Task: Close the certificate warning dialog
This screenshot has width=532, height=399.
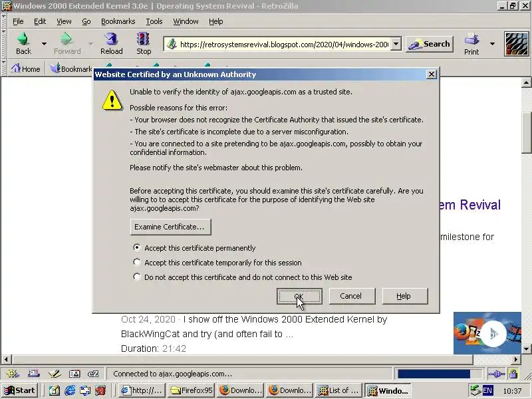Action: [431, 74]
